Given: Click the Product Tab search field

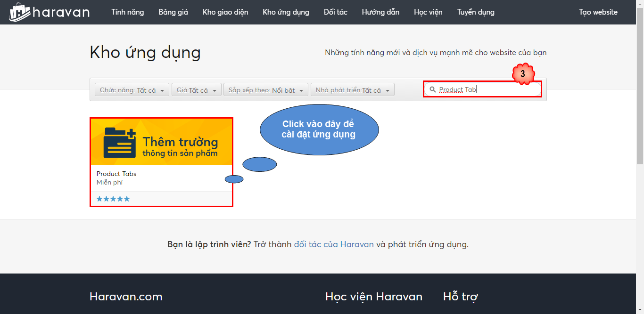Looking at the screenshot, I should pos(483,89).
